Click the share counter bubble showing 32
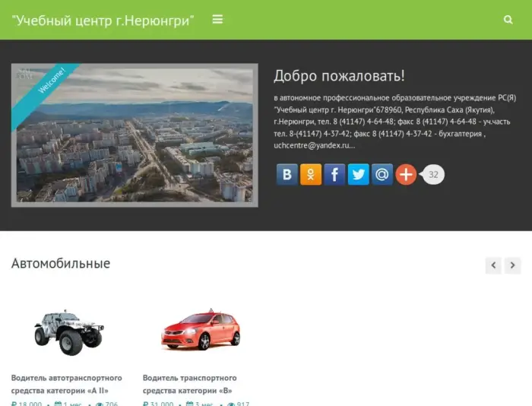This screenshot has width=532, height=406. click(433, 175)
